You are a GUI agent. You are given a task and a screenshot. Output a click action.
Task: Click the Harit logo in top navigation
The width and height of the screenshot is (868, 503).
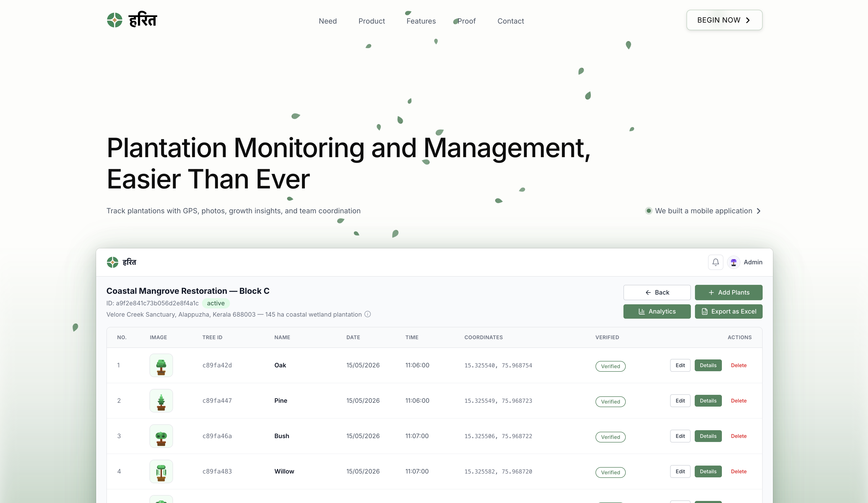coord(132,20)
